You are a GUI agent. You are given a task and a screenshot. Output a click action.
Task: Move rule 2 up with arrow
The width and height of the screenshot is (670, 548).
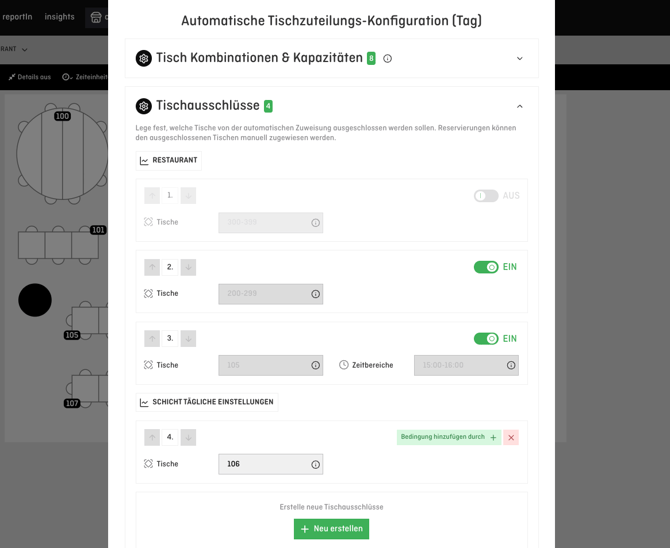click(x=152, y=267)
